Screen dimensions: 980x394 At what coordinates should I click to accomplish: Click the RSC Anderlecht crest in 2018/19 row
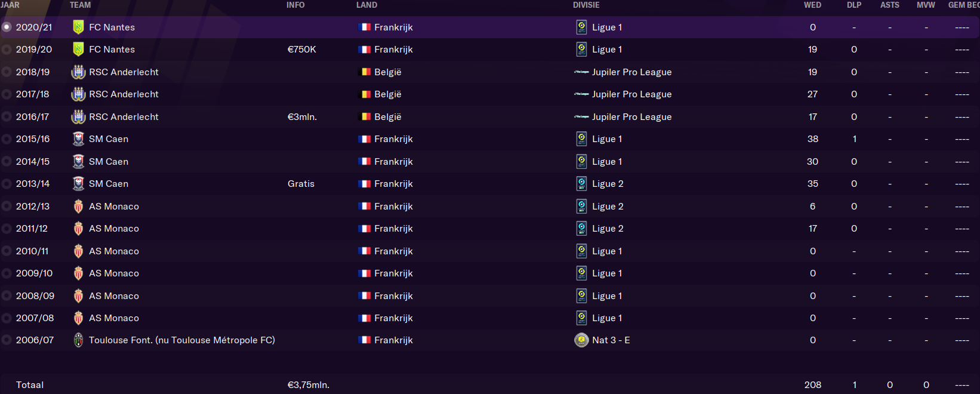(x=78, y=72)
